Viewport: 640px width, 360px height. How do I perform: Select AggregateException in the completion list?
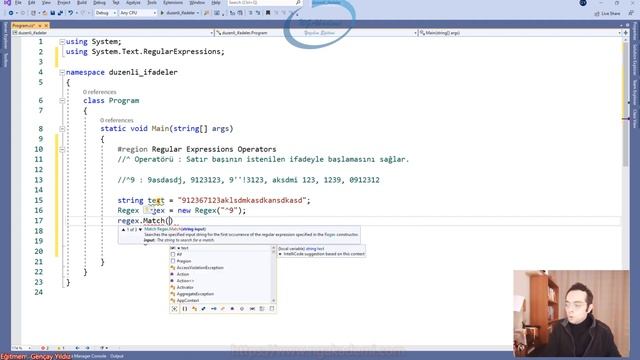(x=220, y=294)
